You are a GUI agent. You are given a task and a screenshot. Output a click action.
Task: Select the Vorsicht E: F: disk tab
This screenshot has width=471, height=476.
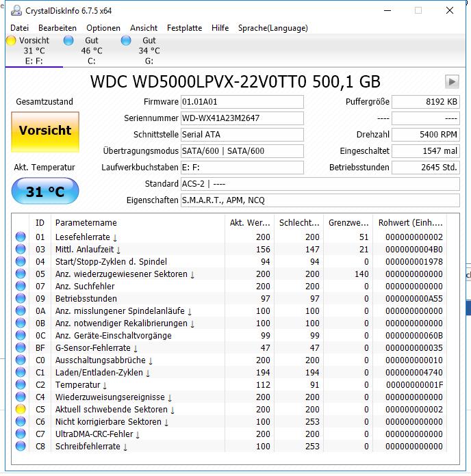tap(34, 51)
